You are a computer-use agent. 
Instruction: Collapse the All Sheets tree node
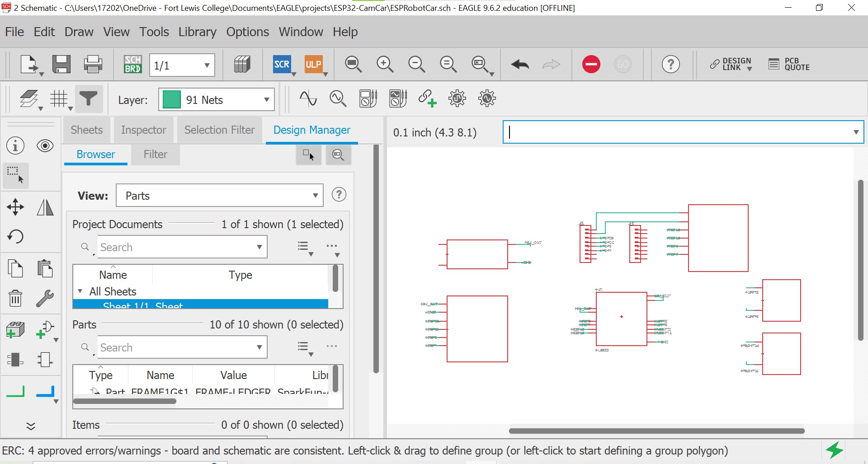[80, 291]
